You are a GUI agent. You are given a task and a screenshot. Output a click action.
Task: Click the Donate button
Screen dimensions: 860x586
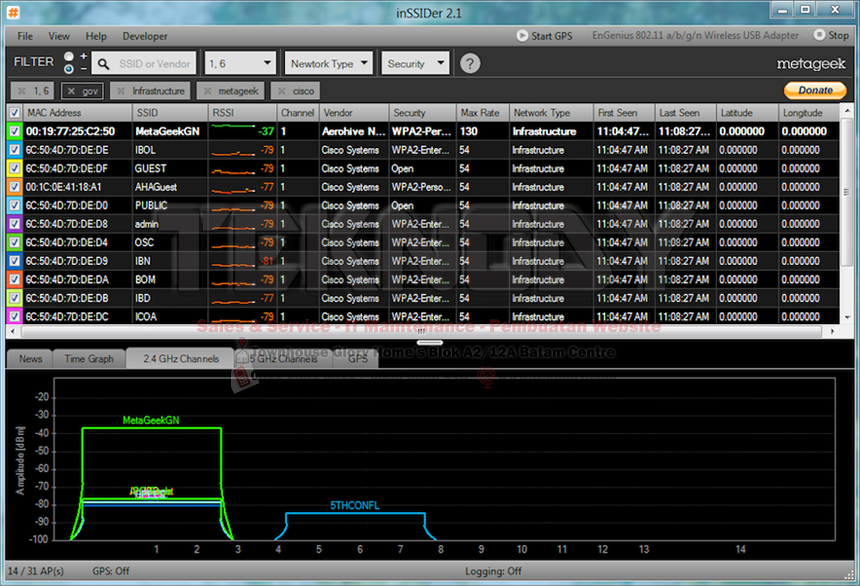pos(815,91)
